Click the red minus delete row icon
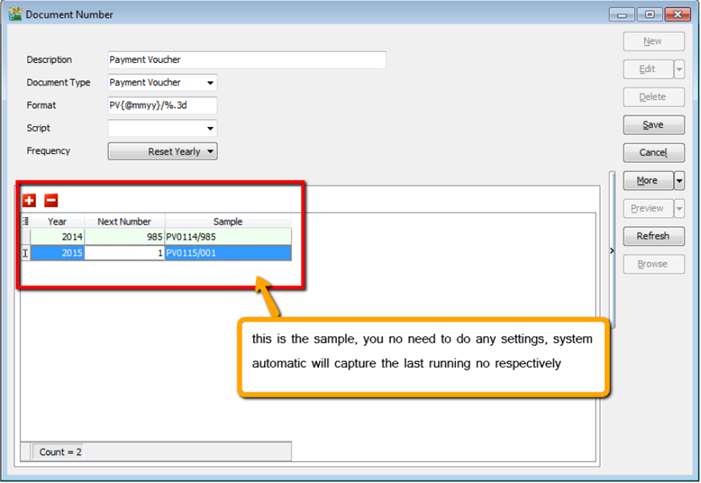This screenshot has height=483, width=701. point(51,200)
